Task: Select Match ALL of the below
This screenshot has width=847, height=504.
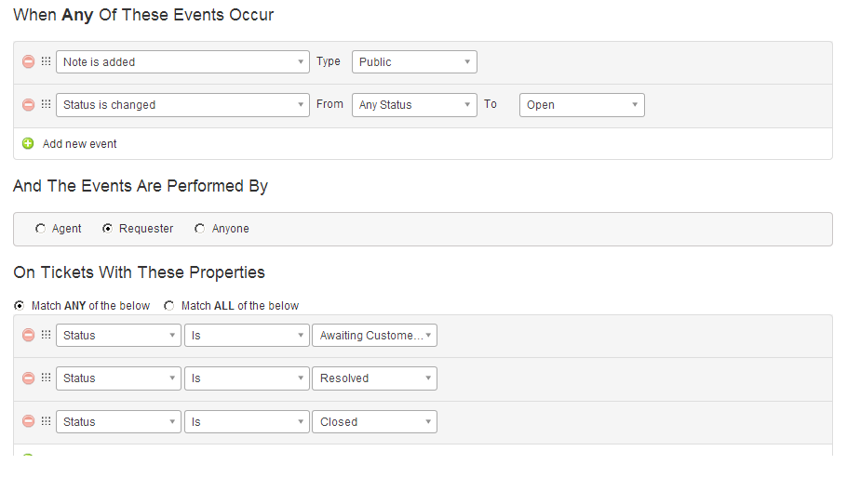Action: 168,306
